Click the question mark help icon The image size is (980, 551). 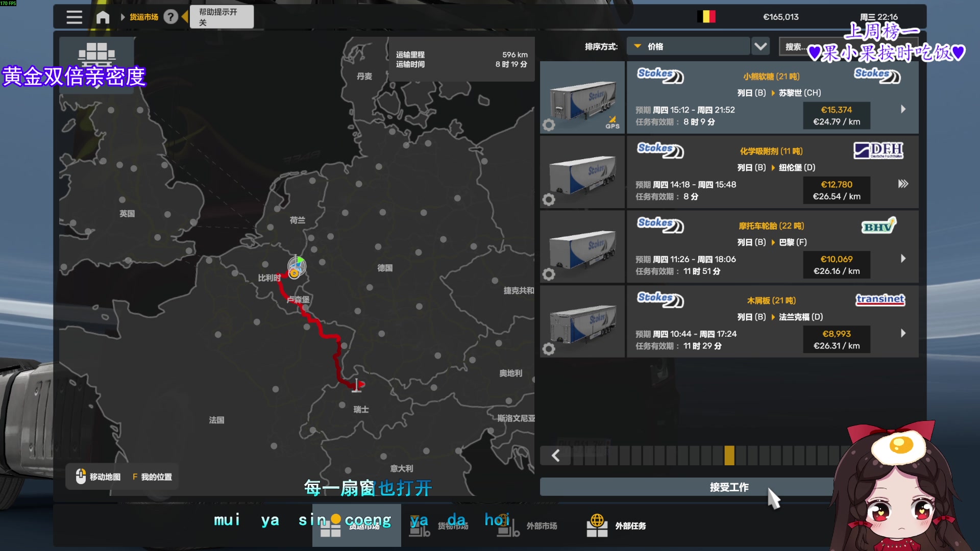[x=170, y=17]
